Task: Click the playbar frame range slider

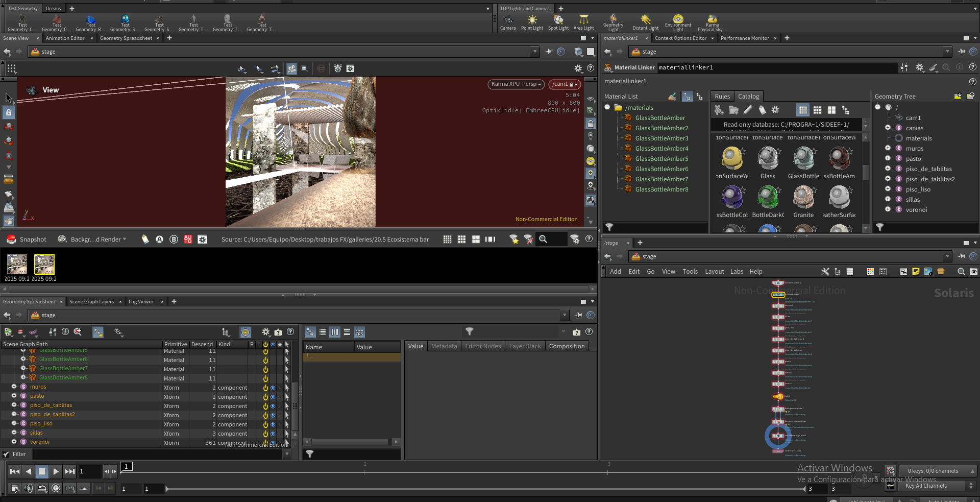Action: [486, 489]
